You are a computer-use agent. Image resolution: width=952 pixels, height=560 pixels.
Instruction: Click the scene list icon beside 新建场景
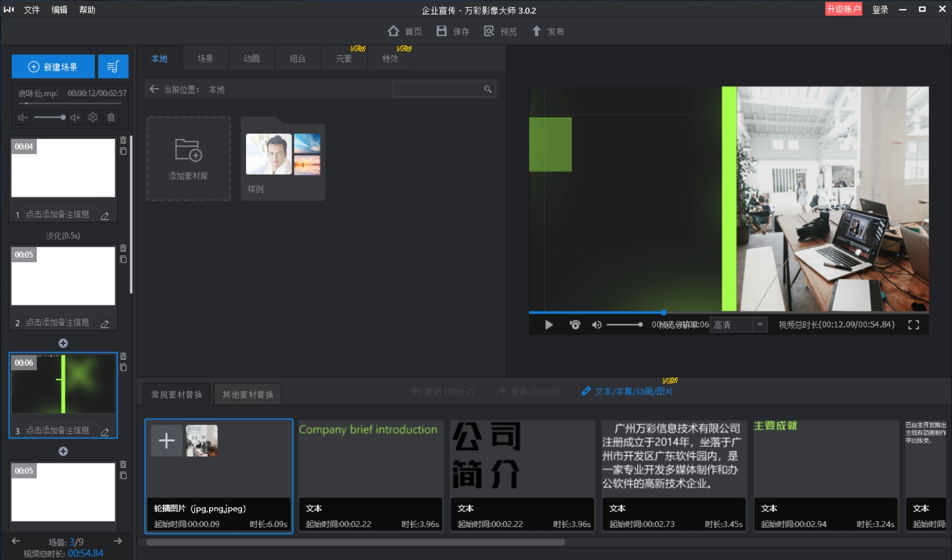pyautogui.click(x=113, y=66)
